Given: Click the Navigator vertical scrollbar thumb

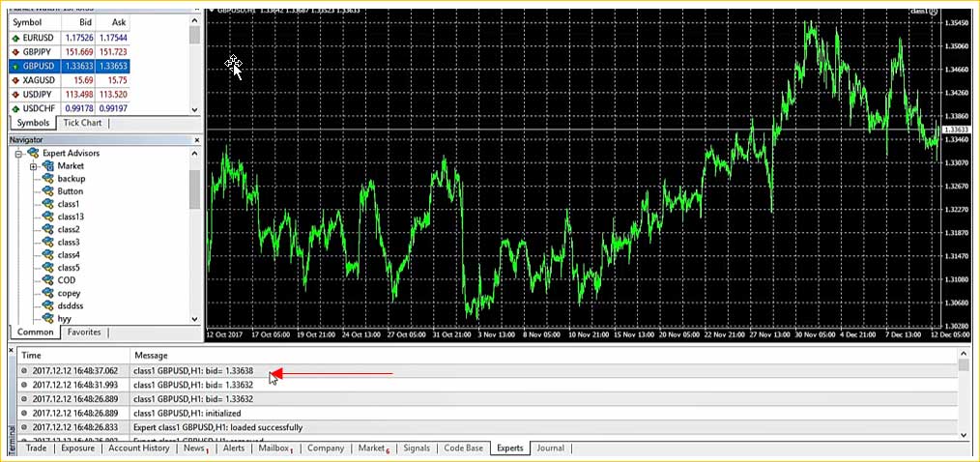Looking at the screenshot, I should [195, 188].
